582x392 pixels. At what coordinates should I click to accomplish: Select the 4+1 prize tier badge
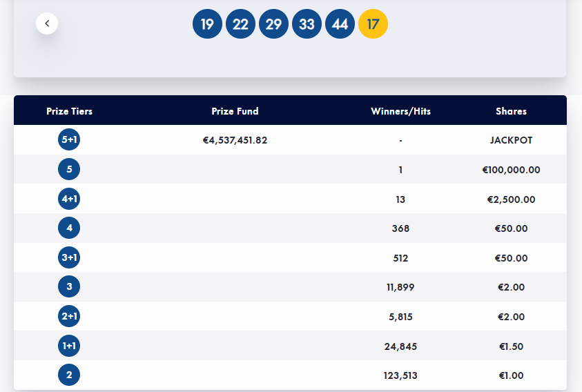[x=69, y=199]
